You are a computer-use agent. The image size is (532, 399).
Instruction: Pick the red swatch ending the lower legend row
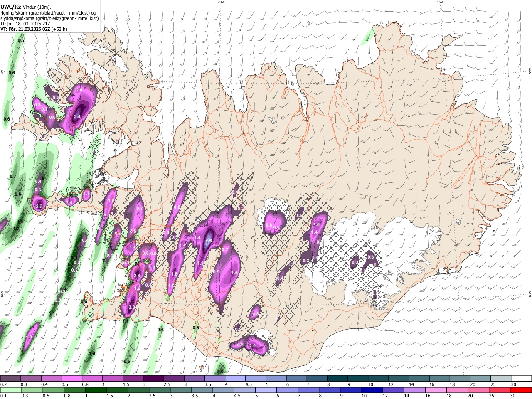pyautogui.click(x=521, y=390)
